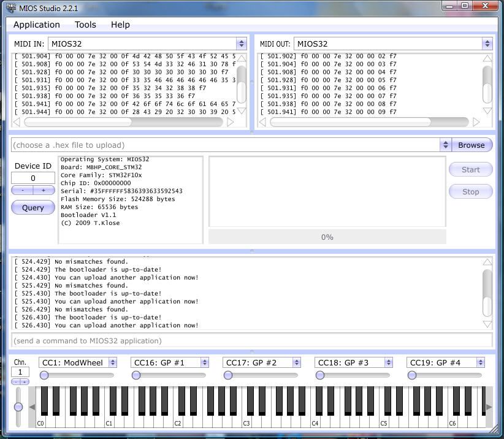Click the CC1: ModWheel slider knob
Screen dimensions: 504x439
pos(44,375)
